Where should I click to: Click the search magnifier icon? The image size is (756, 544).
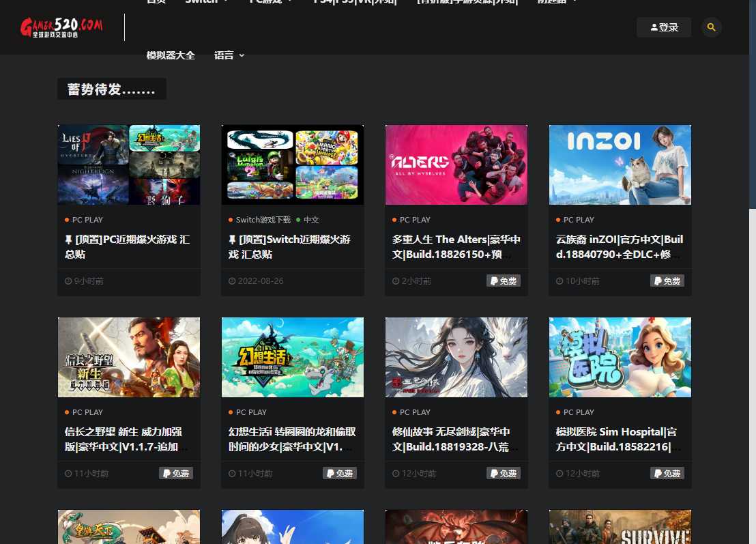click(712, 27)
